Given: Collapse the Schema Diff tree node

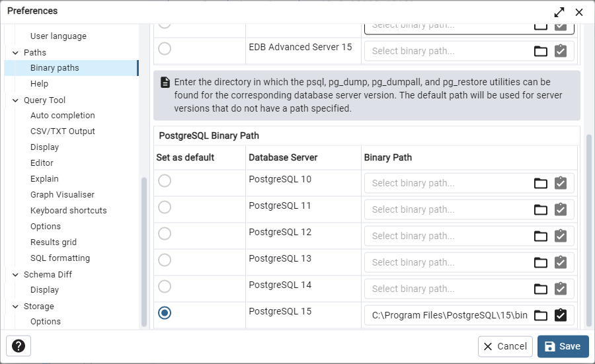Looking at the screenshot, I should 16,275.
